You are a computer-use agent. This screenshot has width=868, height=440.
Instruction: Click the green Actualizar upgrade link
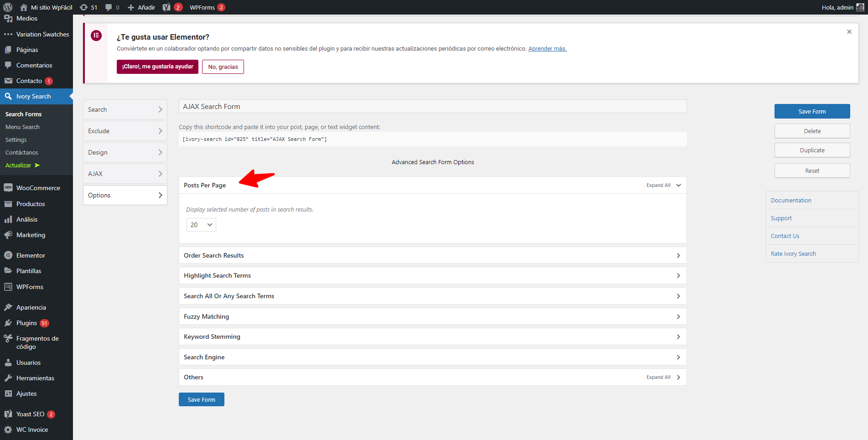click(22, 165)
